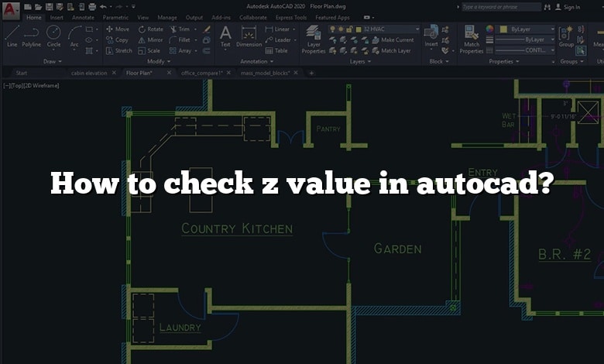Click the Stretch tool
604x364 pixels.
pyautogui.click(x=119, y=50)
